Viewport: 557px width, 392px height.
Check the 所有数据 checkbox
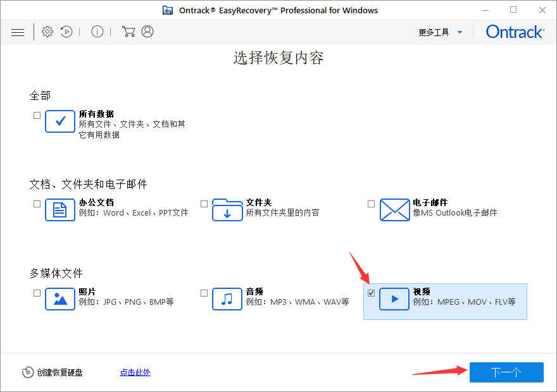coord(37,115)
